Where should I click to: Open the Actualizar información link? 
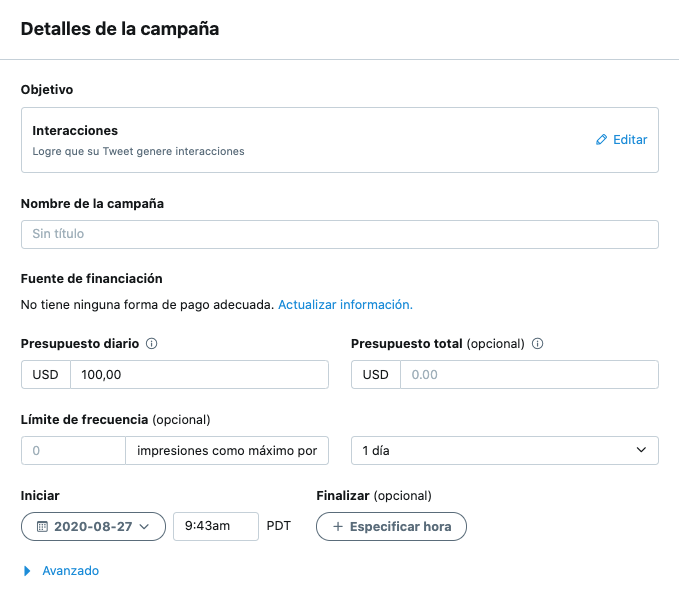[x=345, y=304]
